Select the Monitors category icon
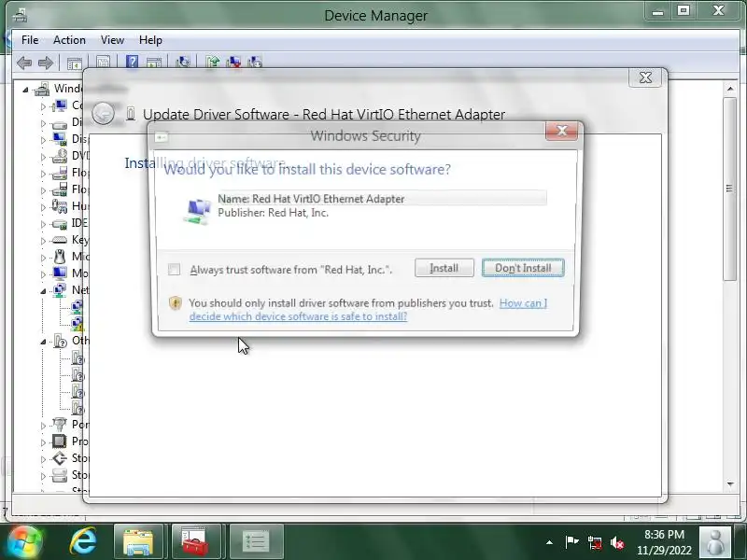The width and height of the screenshot is (747, 560). pos(60,273)
